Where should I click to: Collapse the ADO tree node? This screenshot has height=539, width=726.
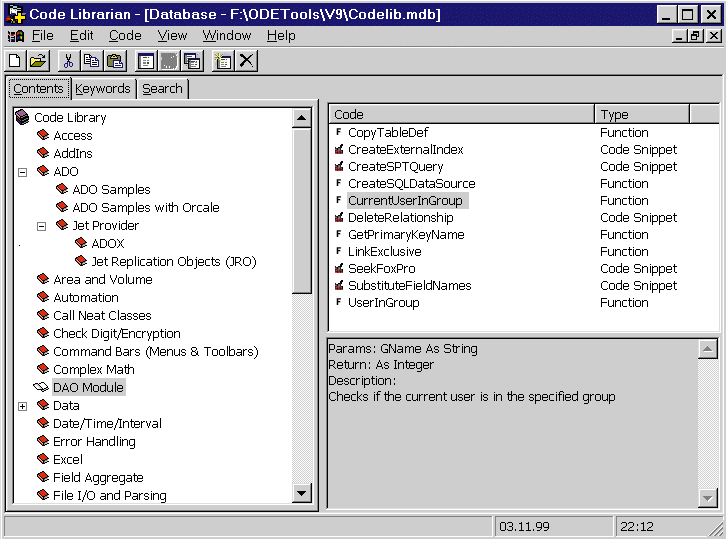pos(22,172)
